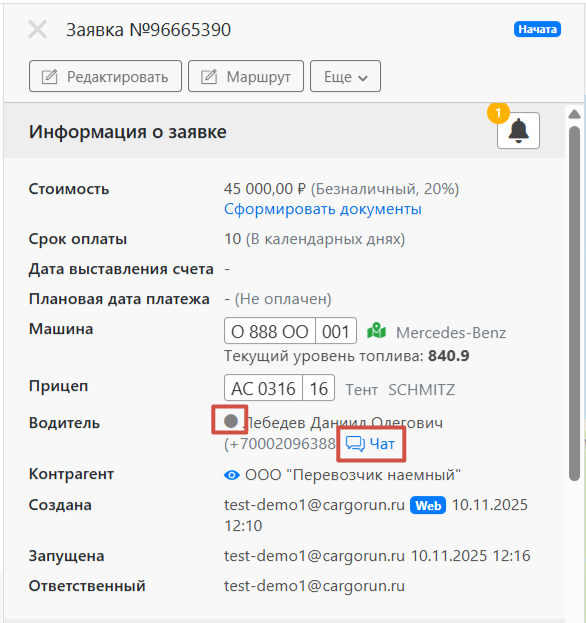
Task: Click the pencil icon inside the Редактировать button
Action: [x=50, y=76]
